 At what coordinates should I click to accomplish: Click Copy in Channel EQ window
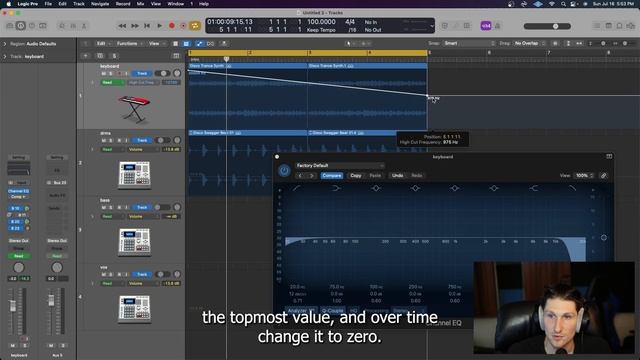[356, 176]
